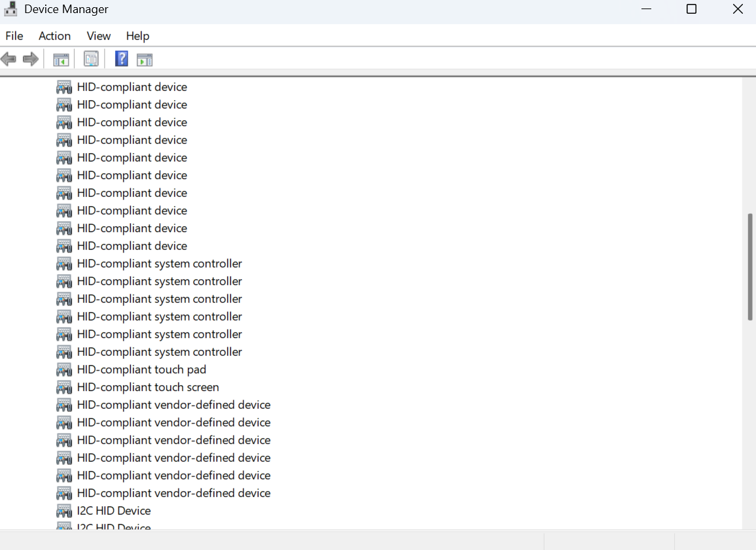Select the HID-compliant touch pad entry
The height and width of the screenshot is (550, 756).
coord(141,370)
